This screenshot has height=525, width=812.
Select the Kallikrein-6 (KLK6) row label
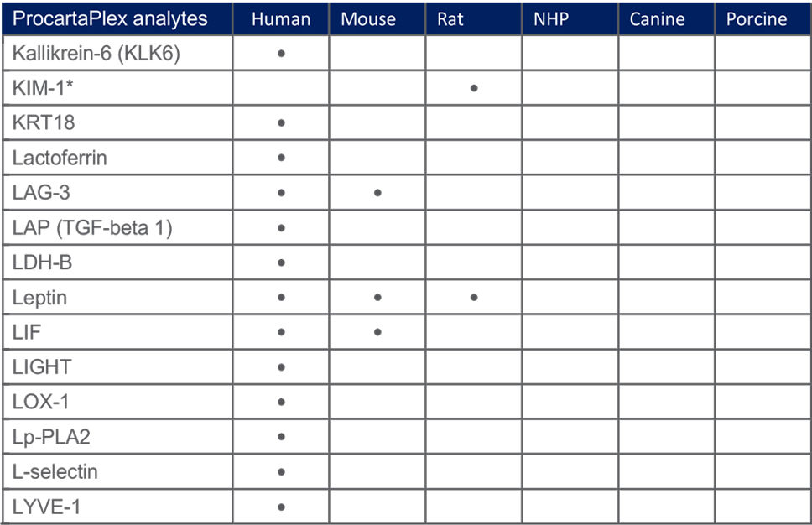click(x=96, y=54)
